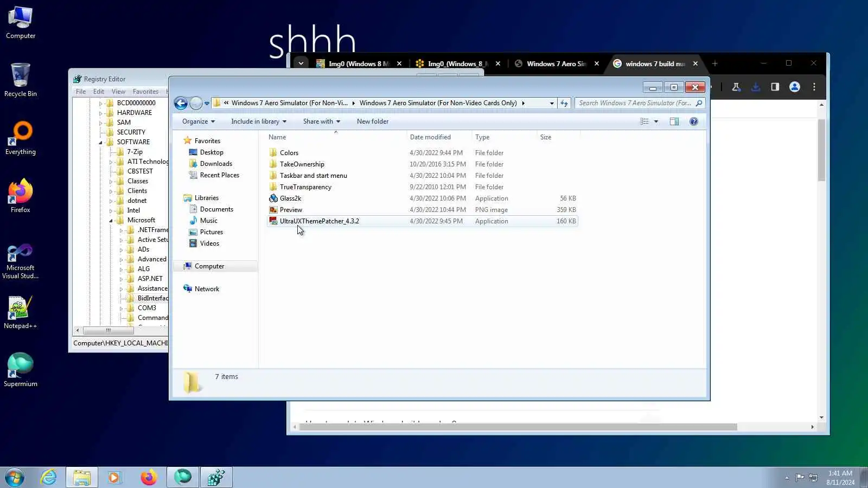
Task: Click the Explorer forward navigation arrow
Action: click(x=196, y=103)
